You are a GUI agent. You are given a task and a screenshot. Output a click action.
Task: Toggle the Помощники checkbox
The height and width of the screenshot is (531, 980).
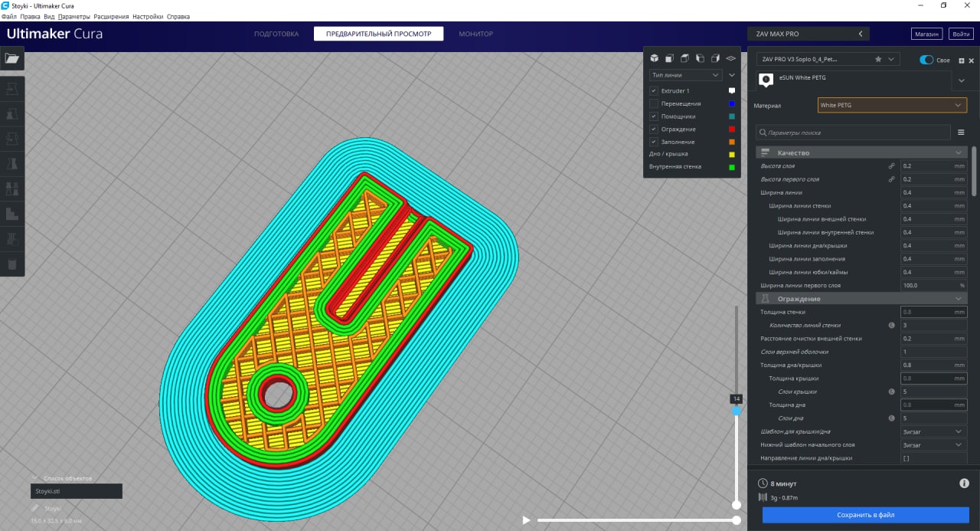coord(654,116)
